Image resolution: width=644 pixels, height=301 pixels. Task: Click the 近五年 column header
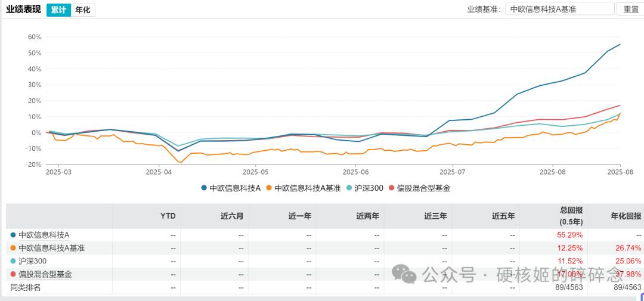tap(504, 216)
